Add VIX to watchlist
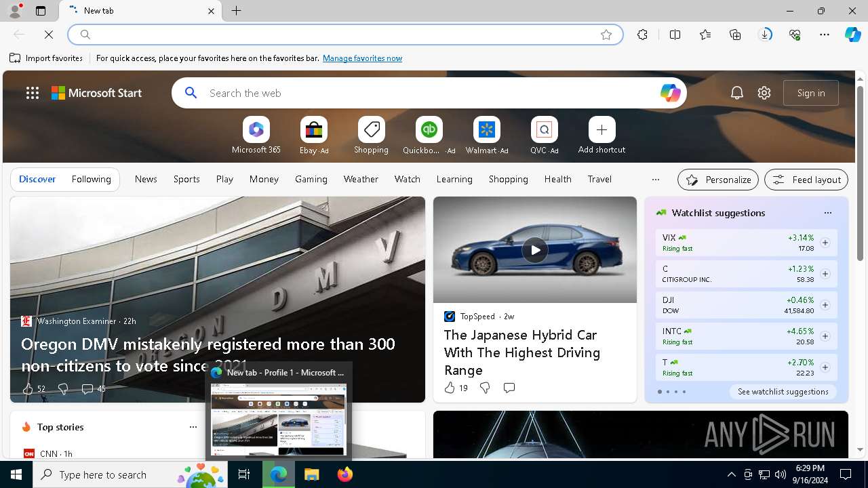This screenshot has height=488, width=868. (x=825, y=243)
